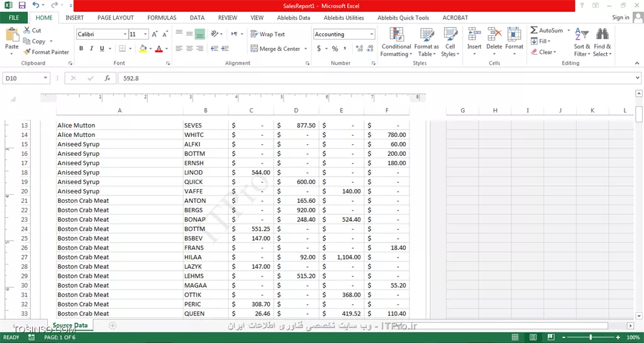This screenshot has width=644, height=343.
Task: Click the zoom slider handle
Action: (x=591, y=337)
